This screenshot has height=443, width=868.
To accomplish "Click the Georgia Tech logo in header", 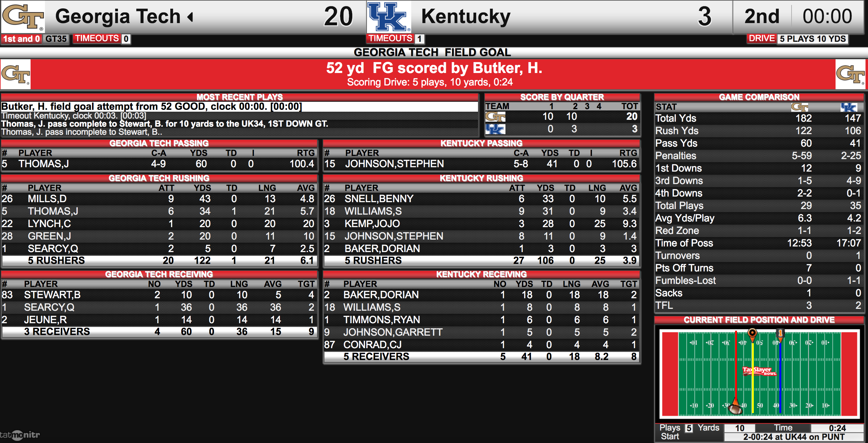I will tap(23, 17).
